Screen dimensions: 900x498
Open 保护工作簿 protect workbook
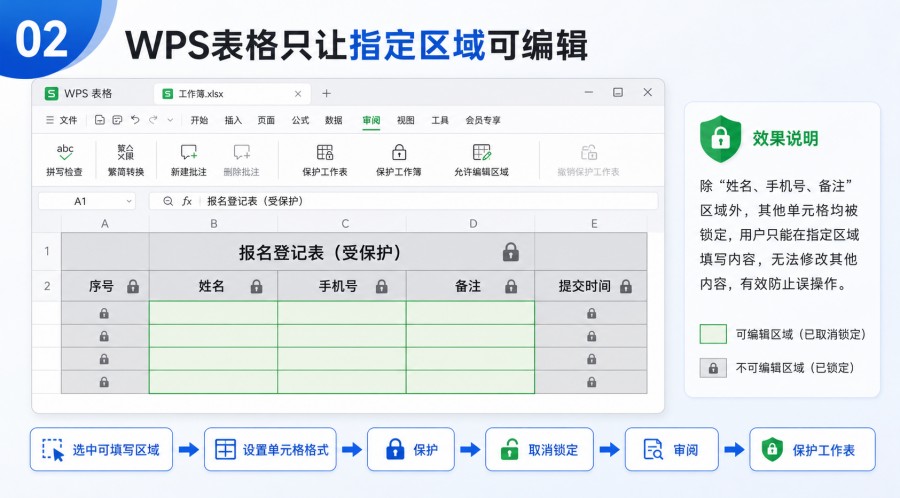click(399, 159)
